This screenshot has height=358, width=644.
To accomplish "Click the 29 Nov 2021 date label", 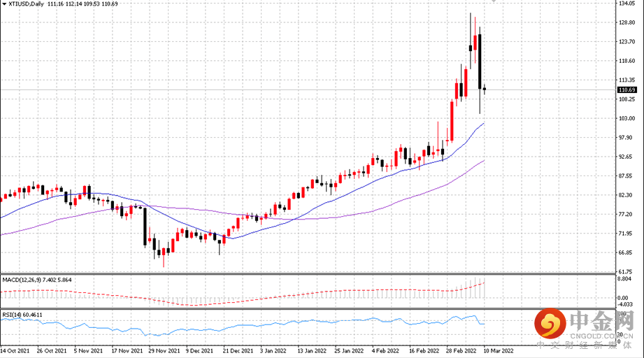I will click(x=164, y=351).
